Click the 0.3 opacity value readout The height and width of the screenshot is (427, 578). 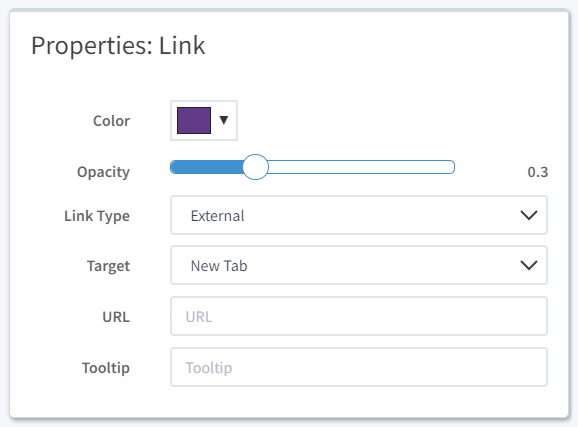coord(538,172)
